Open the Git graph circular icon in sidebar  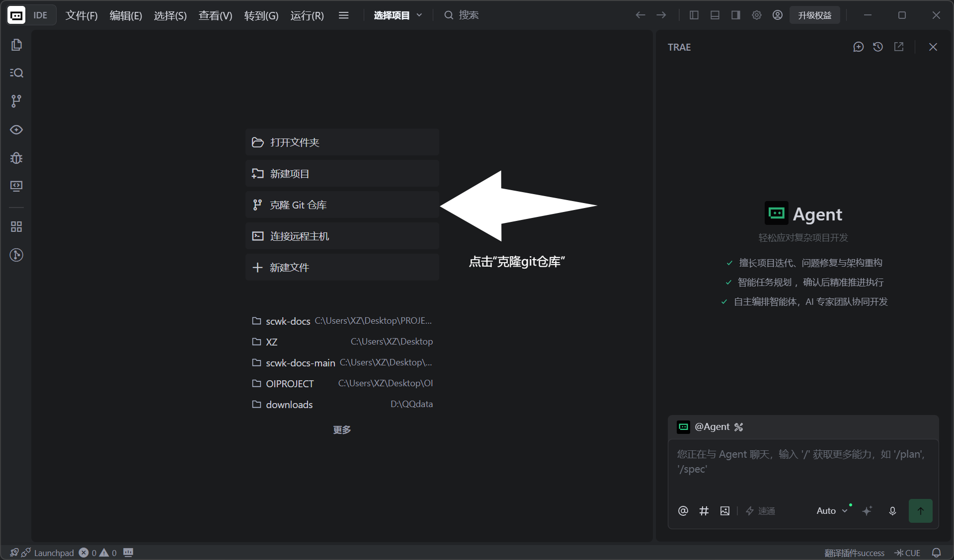pos(16,255)
